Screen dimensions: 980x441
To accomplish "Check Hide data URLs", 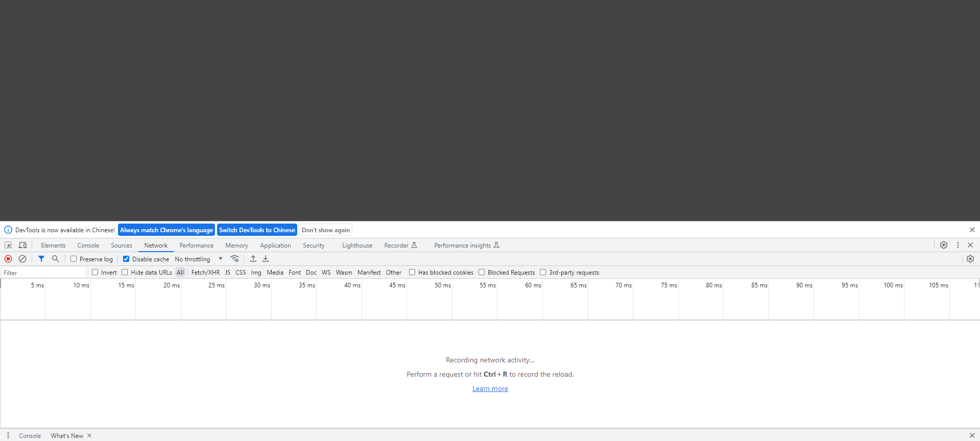I will 125,273.
